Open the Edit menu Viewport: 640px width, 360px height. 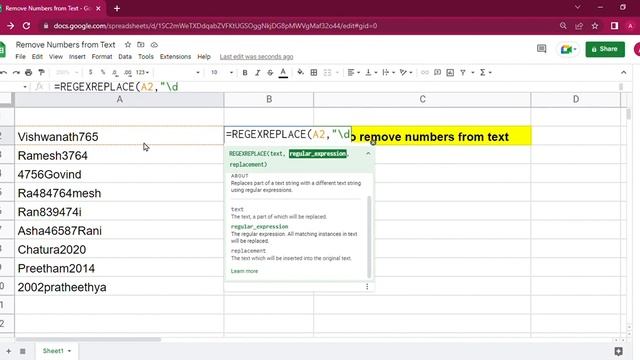pos(37,57)
